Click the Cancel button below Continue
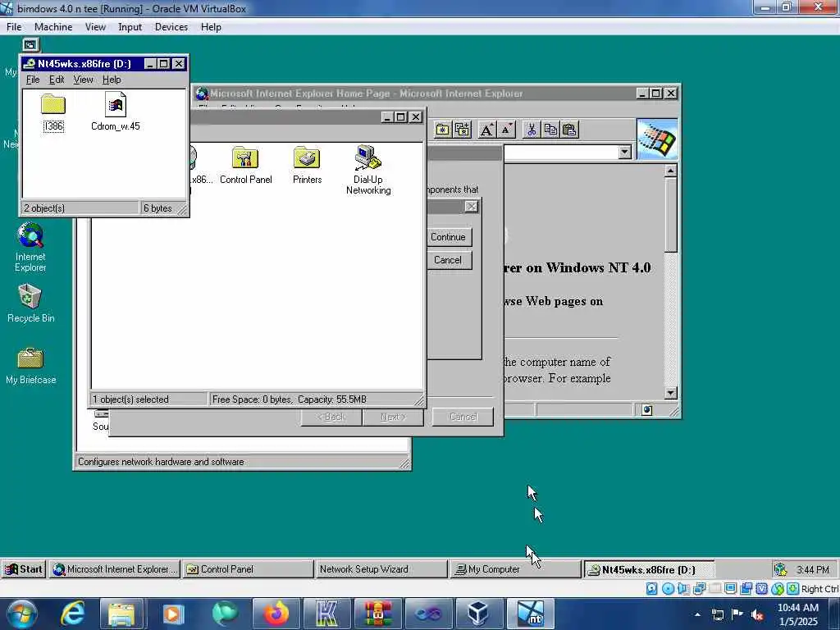Image resolution: width=840 pixels, height=630 pixels. pos(448,260)
